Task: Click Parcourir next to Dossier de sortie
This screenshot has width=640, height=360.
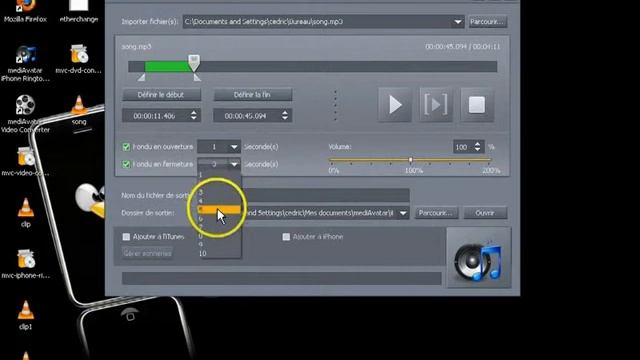Action: pos(436,213)
